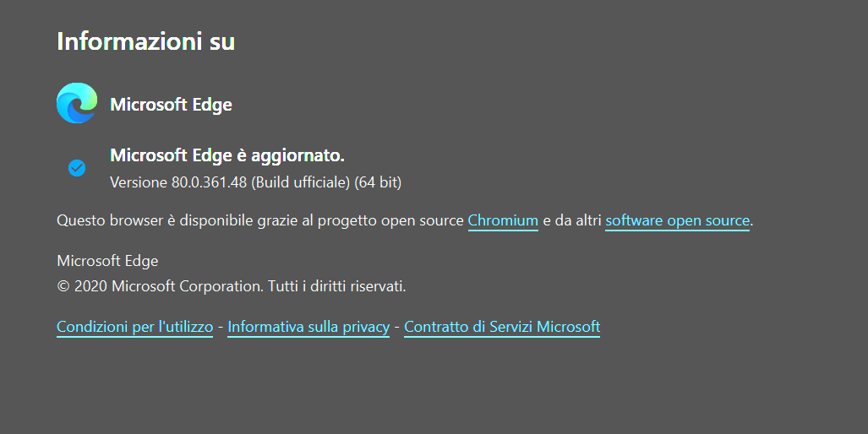Click the dash after Condizioni per l'utilizzo

tap(221, 327)
